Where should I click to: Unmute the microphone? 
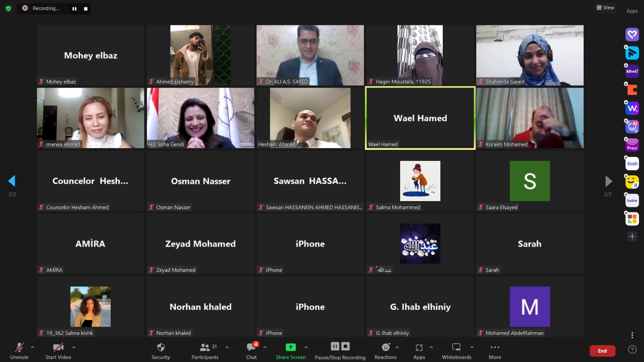[19, 348]
